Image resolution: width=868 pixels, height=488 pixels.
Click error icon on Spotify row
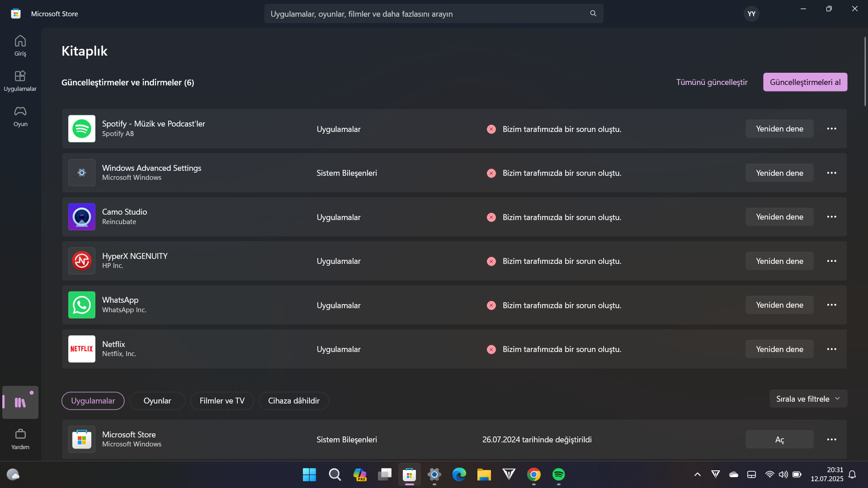(x=491, y=129)
